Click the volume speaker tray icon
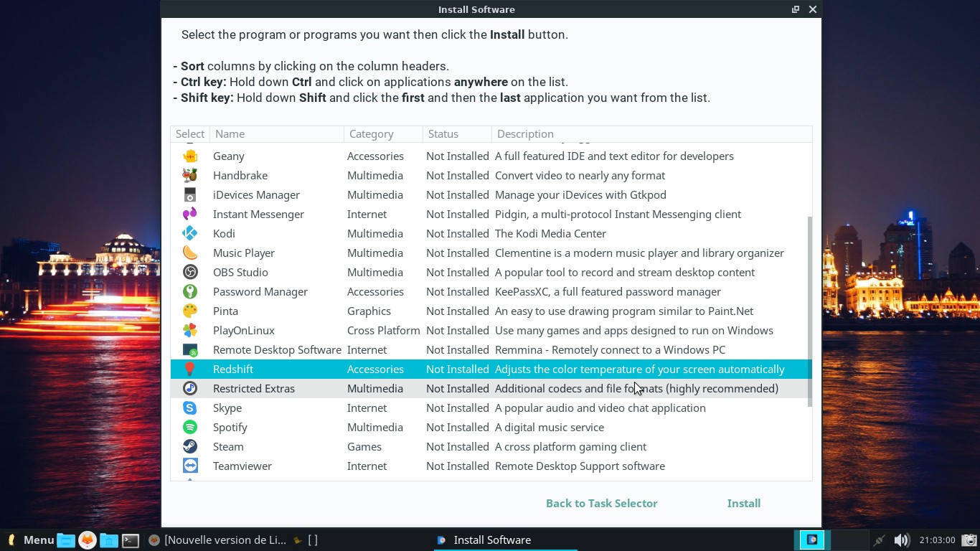The width and height of the screenshot is (980, 551). [x=902, y=540]
